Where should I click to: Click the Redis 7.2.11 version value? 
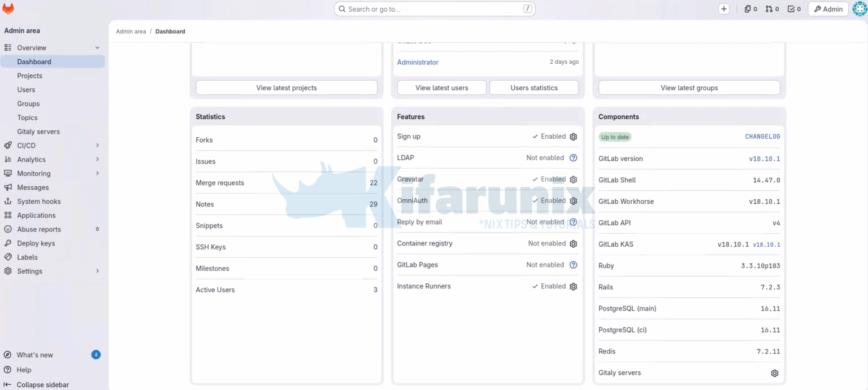pos(769,352)
